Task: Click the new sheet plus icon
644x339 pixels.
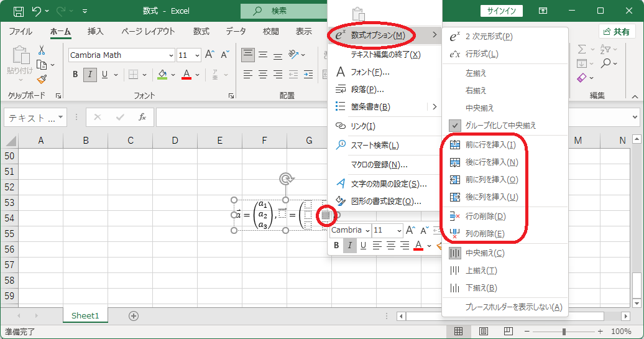Action: click(x=134, y=316)
